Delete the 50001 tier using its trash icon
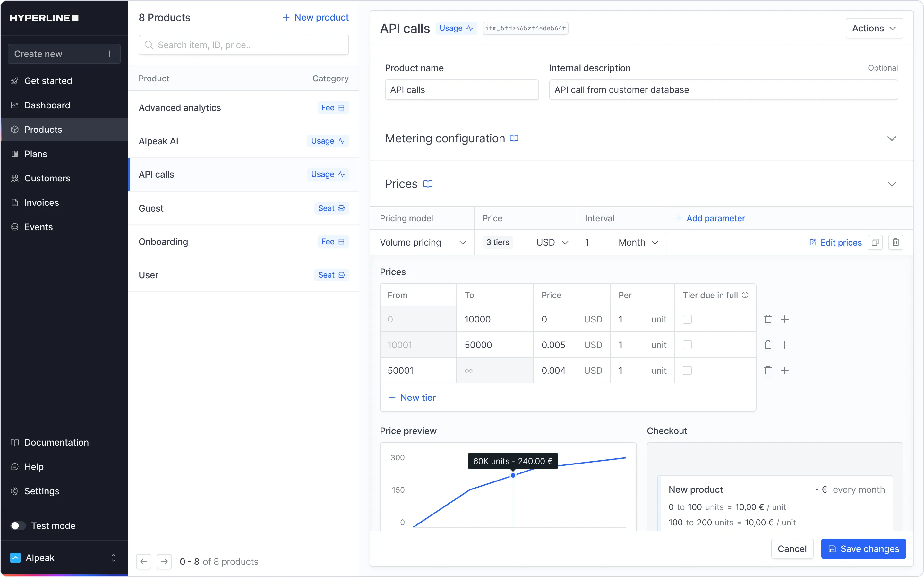Viewport: 924px width, 577px height. pos(768,370)
